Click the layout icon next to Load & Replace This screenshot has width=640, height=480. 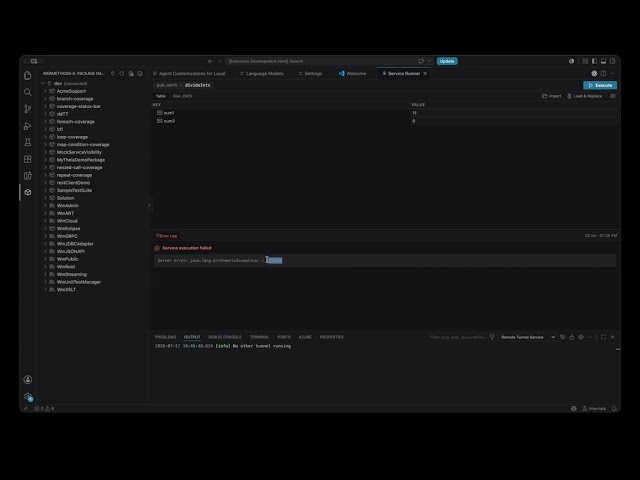(613, 96)
